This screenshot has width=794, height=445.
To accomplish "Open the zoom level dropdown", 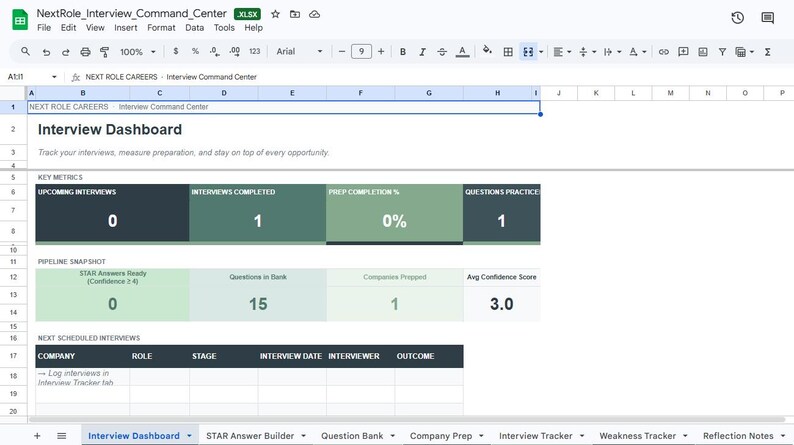I will (137, 52).
